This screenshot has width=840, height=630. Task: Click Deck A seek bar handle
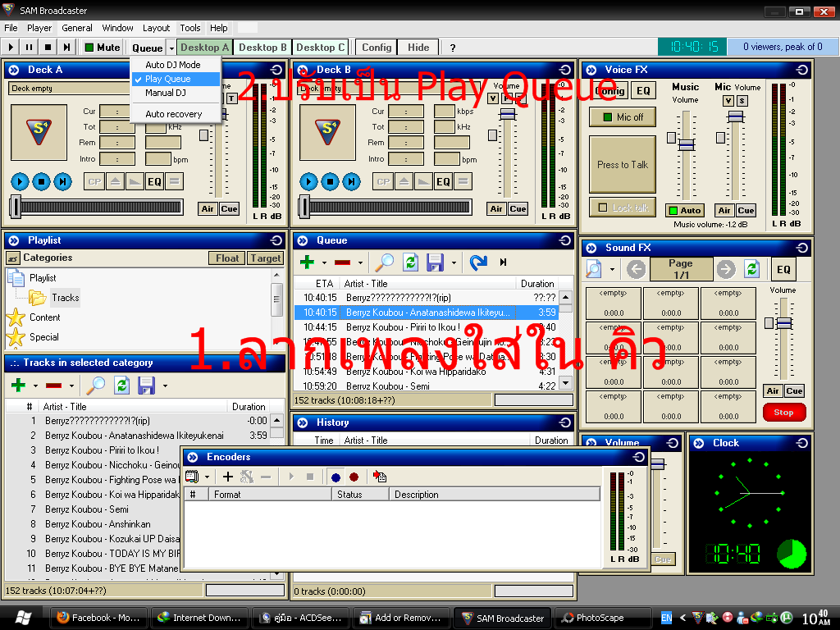(x=16, y=207)
